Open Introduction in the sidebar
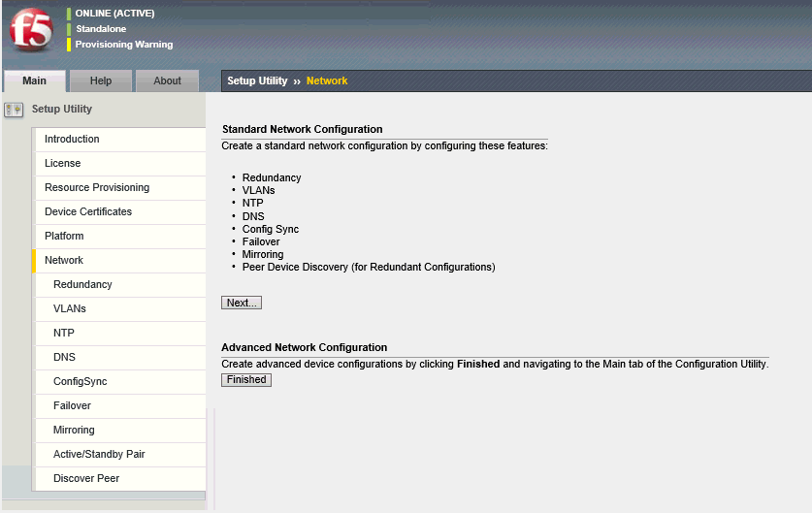The image size is (812, 513). coord(72,140)
